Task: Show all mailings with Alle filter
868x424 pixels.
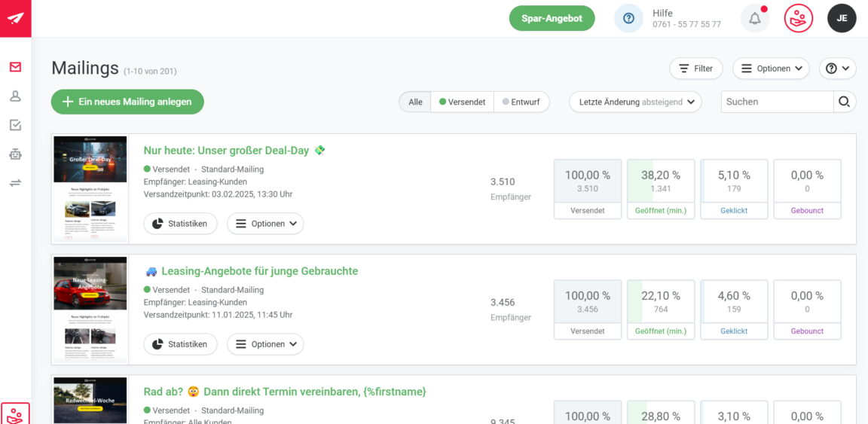Action: [415, 102]
